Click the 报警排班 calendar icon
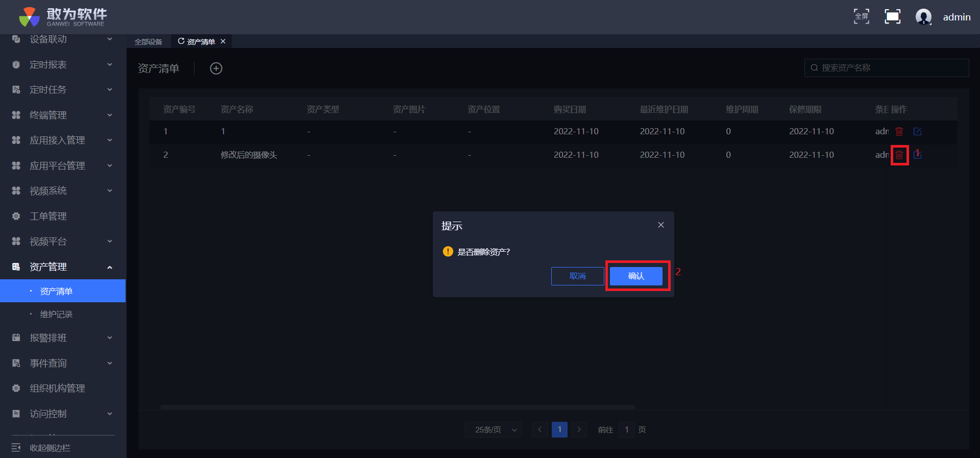Screen dimensions: 980x458 pyautogui.click(x=16, y=338)
